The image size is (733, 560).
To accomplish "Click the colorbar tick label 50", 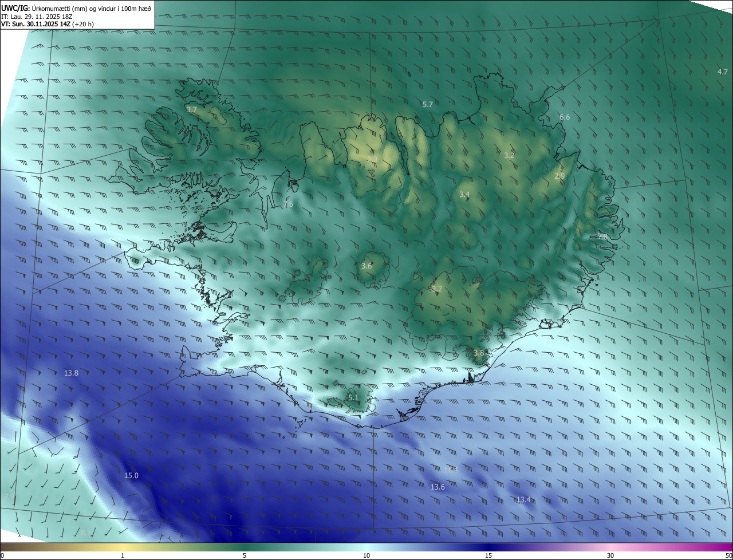I will pyautogui.click(x=729, y=555).
